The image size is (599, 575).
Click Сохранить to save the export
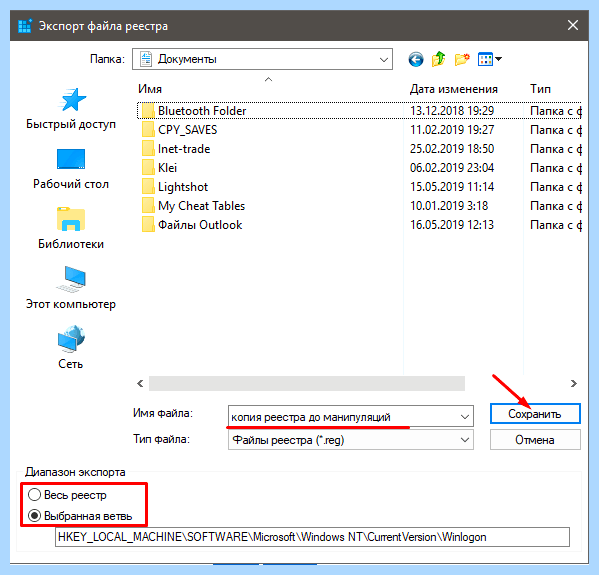pos(535,414)
